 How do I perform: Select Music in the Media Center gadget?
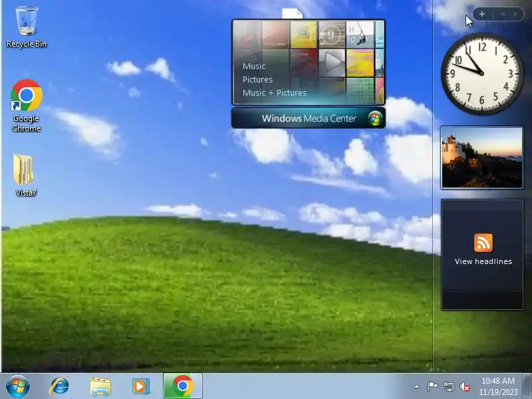click(x=254, y=66)
